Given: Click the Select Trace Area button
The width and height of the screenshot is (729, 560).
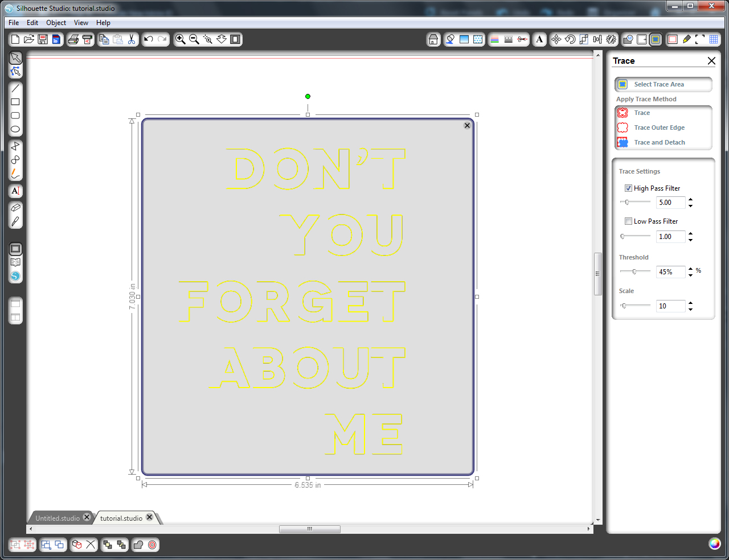Looking at the screenshot, I should click(x=663, y=84).
